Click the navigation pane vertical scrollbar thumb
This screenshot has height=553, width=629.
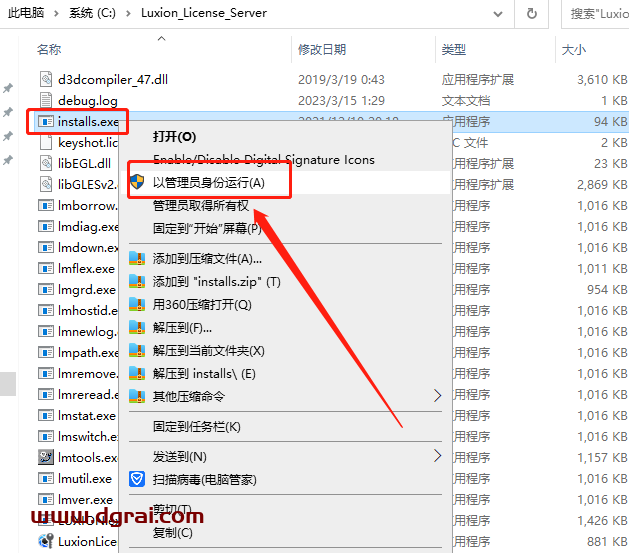pyautogui.click(x=8, y=384)
